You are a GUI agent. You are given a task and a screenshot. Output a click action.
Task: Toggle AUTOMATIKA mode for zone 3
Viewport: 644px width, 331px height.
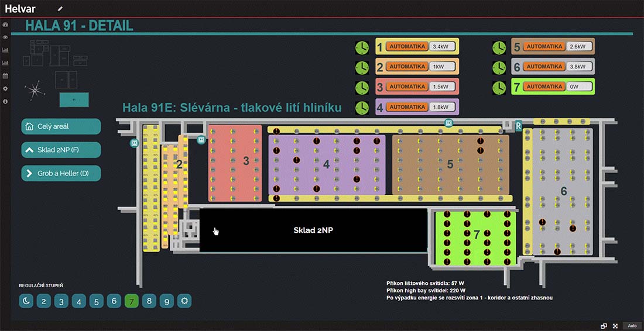(407, 87)
